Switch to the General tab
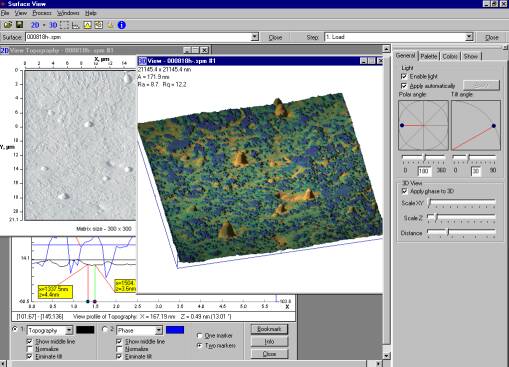This screenshot has width=509, height=367. (405, 56)
